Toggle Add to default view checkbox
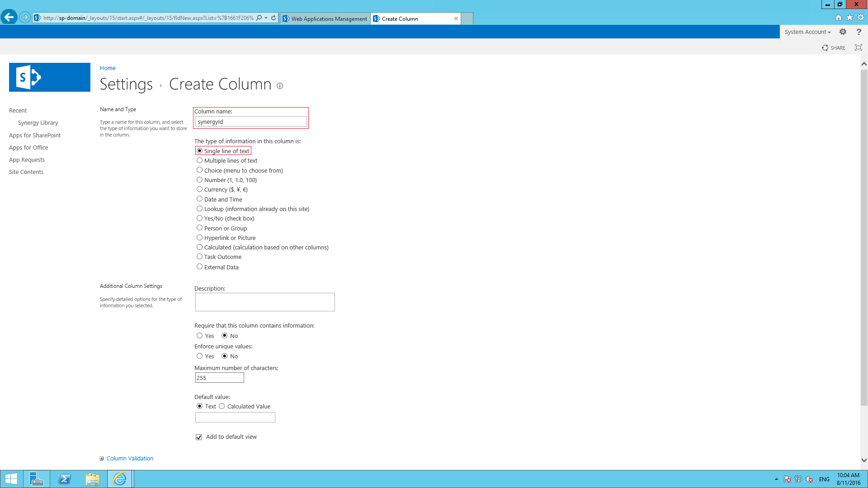 tap(198, 437)
